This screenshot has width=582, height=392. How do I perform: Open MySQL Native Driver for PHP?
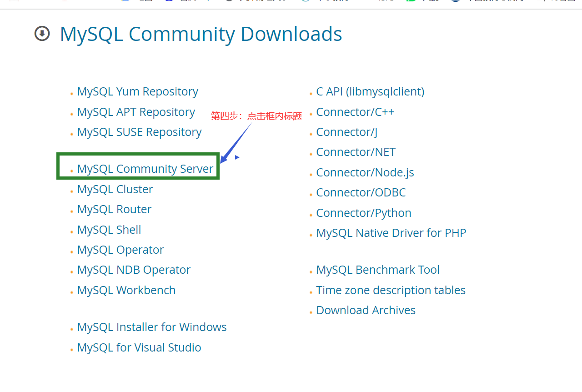(391, 233)
